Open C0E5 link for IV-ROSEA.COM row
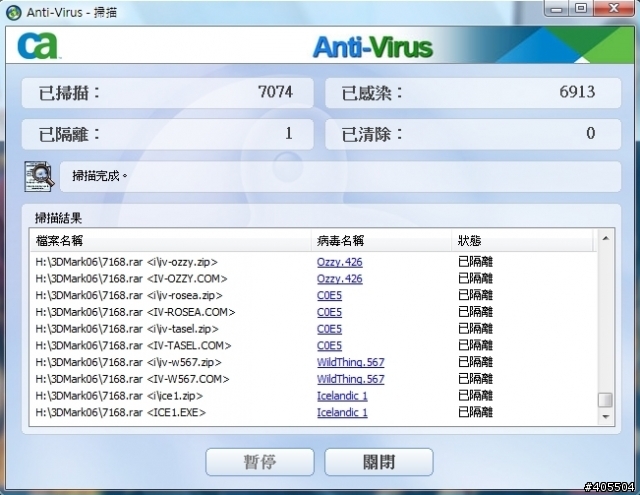This screenshot has width=640, height=495. point(329,312)
